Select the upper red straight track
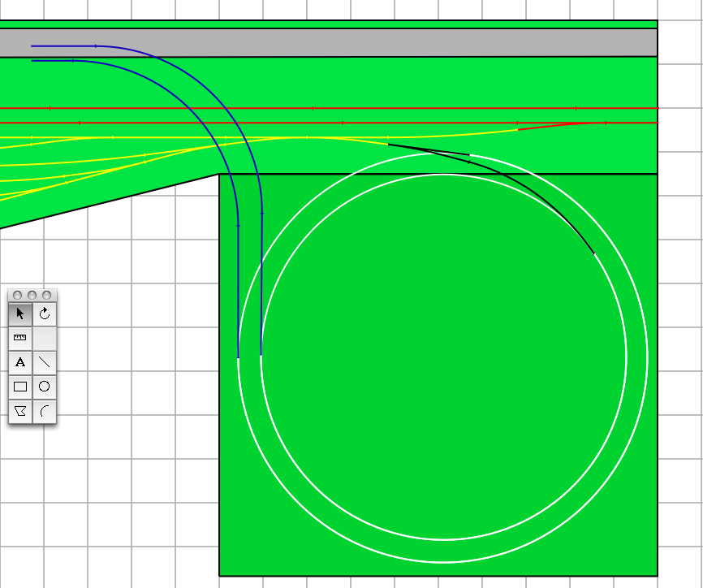This screenshot has width=703, height=588. click(x=406, y=108)
